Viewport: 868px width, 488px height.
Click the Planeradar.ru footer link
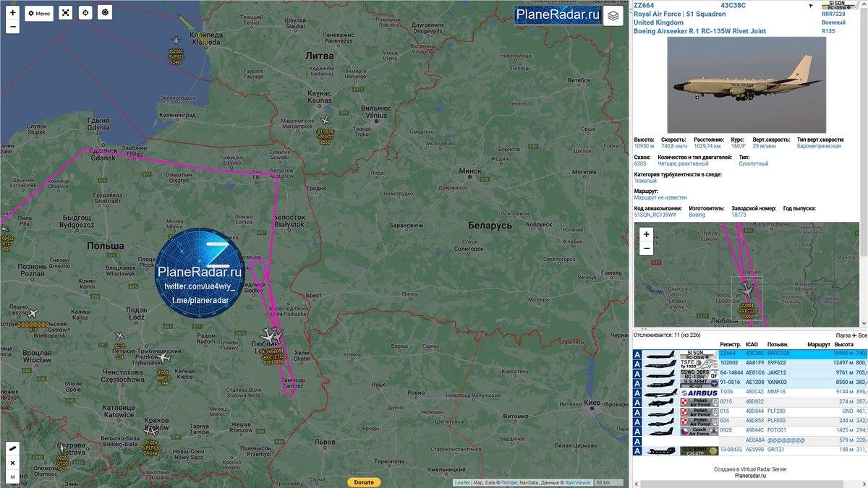click(750, 476)
